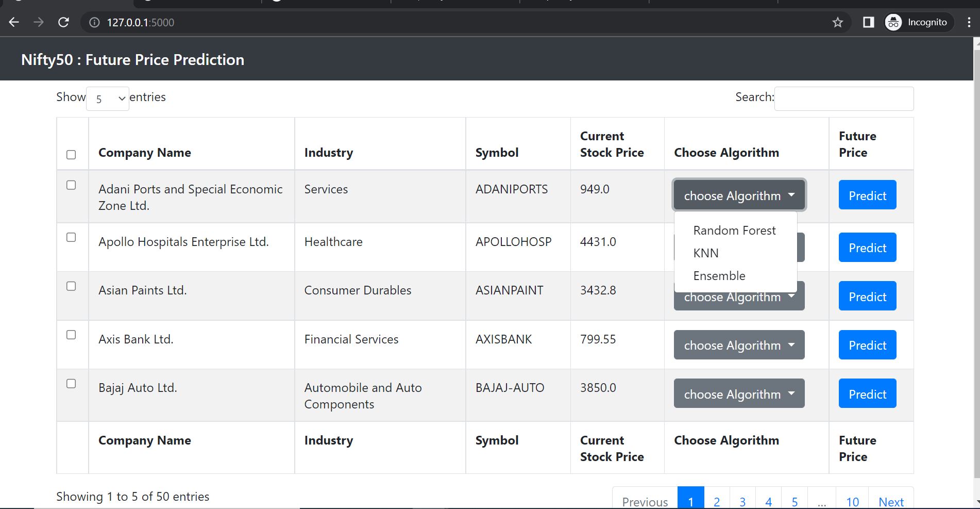
Task: Open choose Algorithm dropdown for Axis Bank
Action: (x=739, y=344)
